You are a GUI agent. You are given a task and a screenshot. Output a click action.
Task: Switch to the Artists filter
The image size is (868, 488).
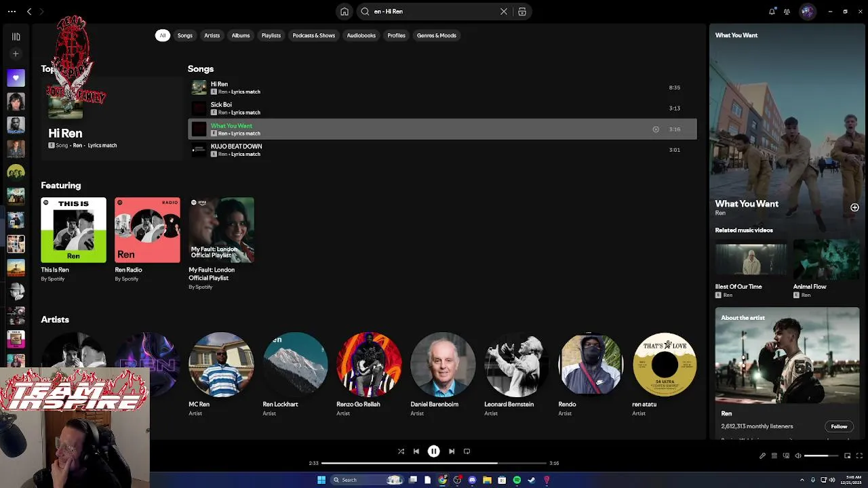(x=212, y=35)
